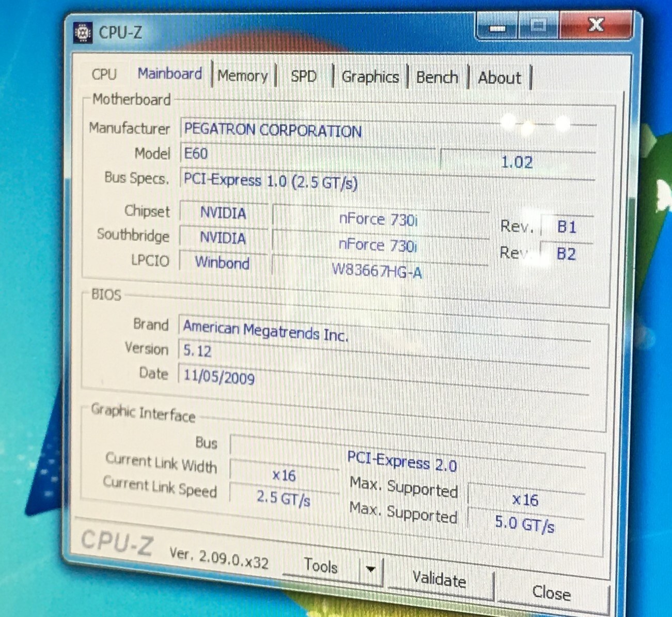The image size is (672, 617).
Task: Switch to the SPD tab
Action: click(304, 76)
